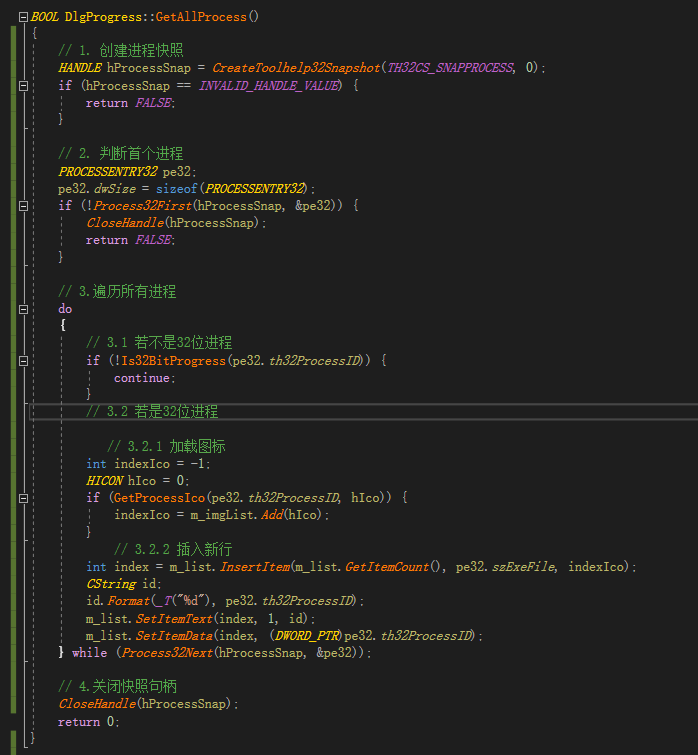Click Process32First function name
The image size is (698, 755).
[142, 206]
